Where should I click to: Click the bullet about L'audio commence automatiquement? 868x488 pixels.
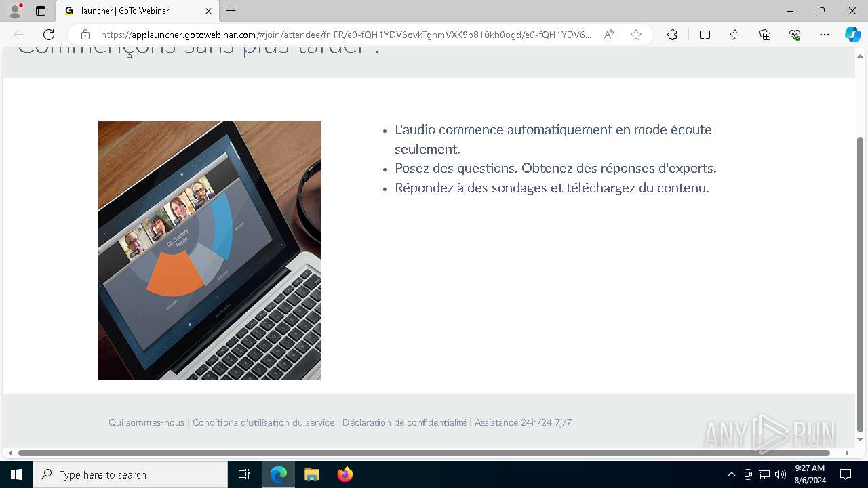[553, 139]
